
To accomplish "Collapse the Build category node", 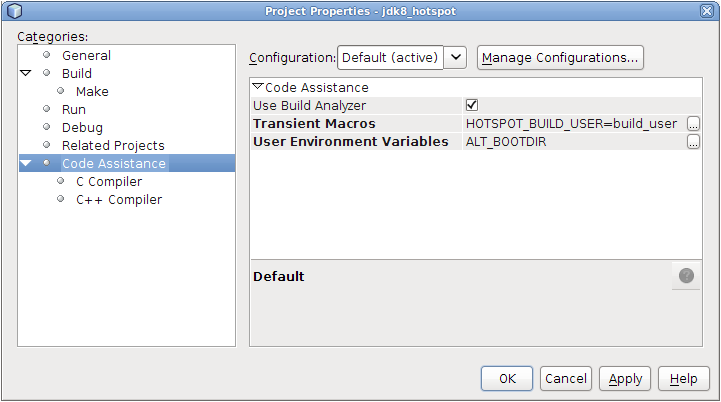I will click(26, 74).
